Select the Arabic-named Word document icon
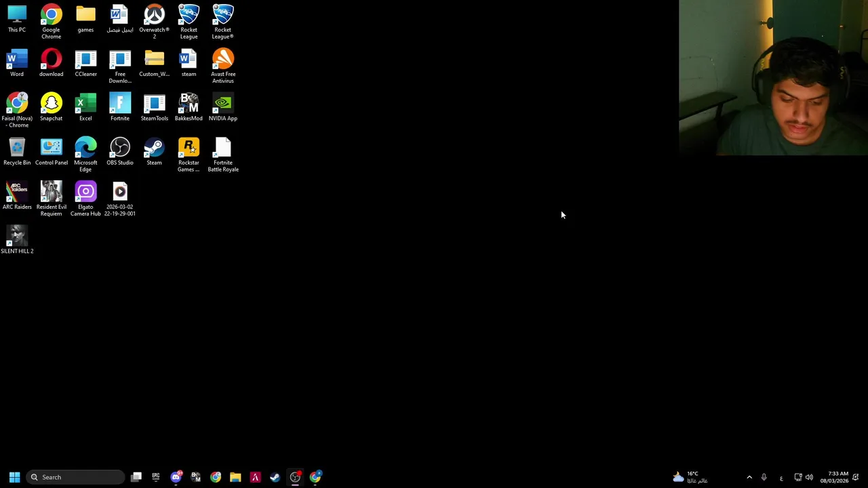Viewport: 868px width, 488px height. click(119, 19)
